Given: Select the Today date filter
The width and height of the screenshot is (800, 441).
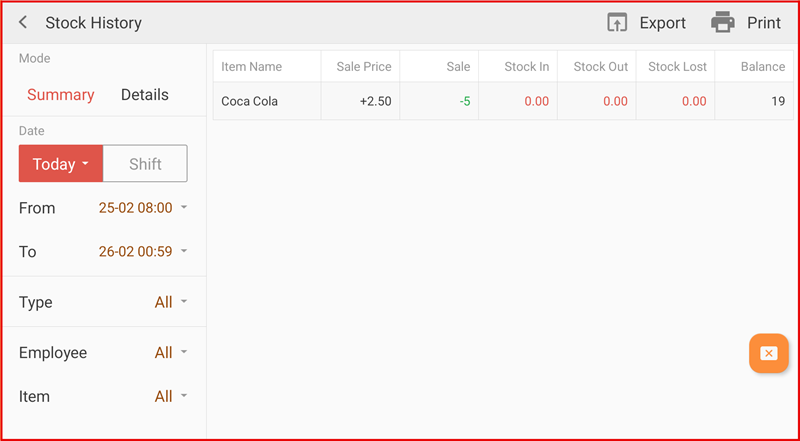Looking at the screenshot, I should (x=60, y=164).
